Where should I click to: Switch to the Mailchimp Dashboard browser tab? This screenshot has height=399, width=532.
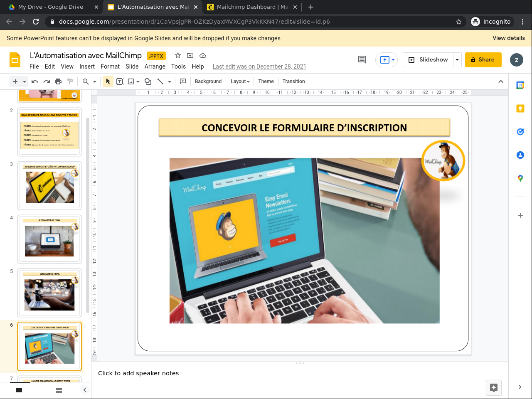click(252, 7)
